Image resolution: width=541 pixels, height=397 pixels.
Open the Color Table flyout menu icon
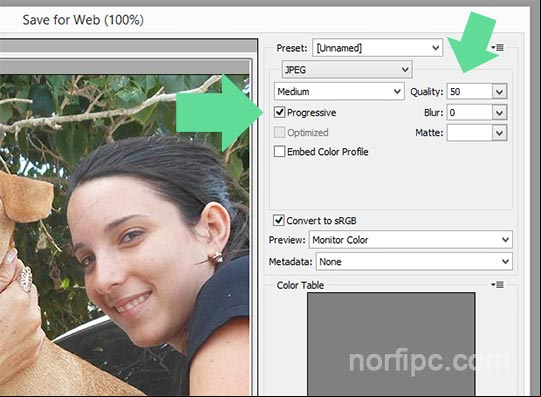point(498,285)
